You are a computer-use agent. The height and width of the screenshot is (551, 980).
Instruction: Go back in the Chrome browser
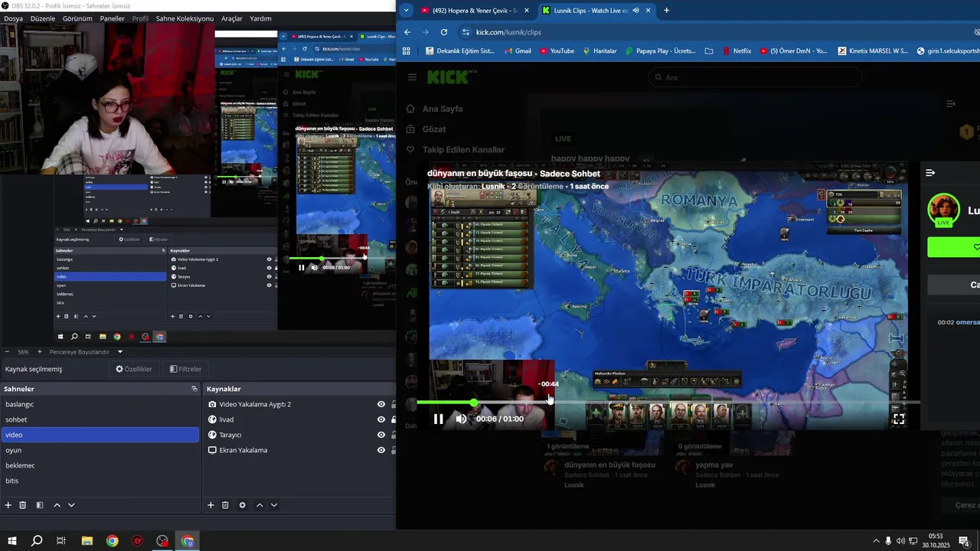(x=407, y=32)
